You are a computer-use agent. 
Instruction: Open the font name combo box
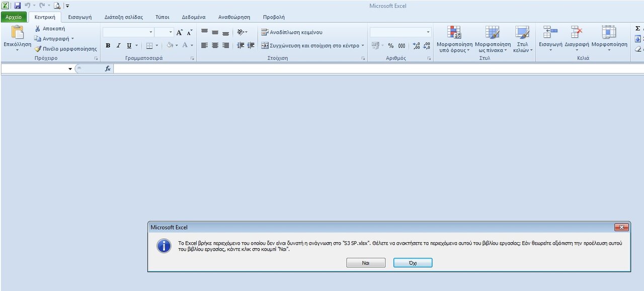pyautogui.click(x=128, y=32)
